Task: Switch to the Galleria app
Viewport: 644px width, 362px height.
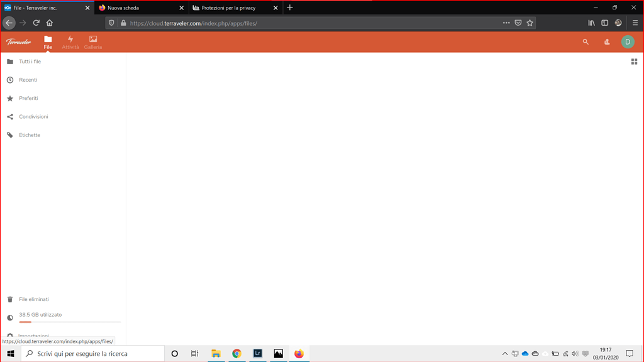Action: [x=92, y=41]
